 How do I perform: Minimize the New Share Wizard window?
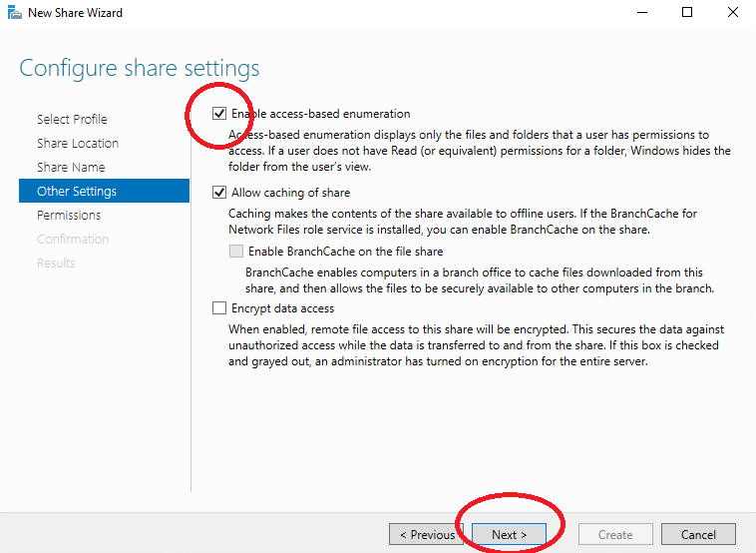point(642,13)
